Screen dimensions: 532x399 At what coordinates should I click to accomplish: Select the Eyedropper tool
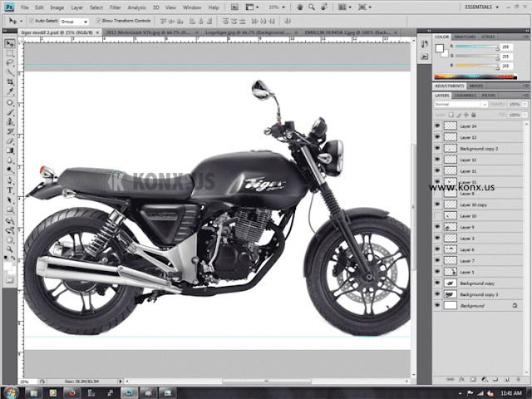click(x=10, y=91)
